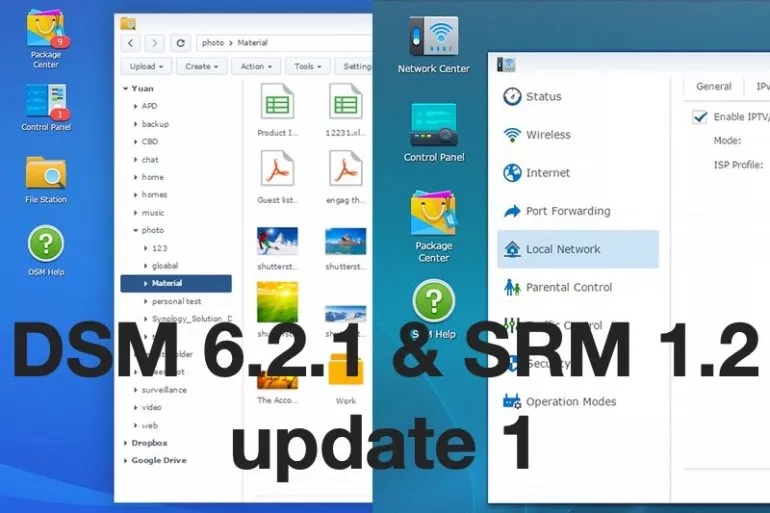Click the Settings toolbar button

[354, 66]
